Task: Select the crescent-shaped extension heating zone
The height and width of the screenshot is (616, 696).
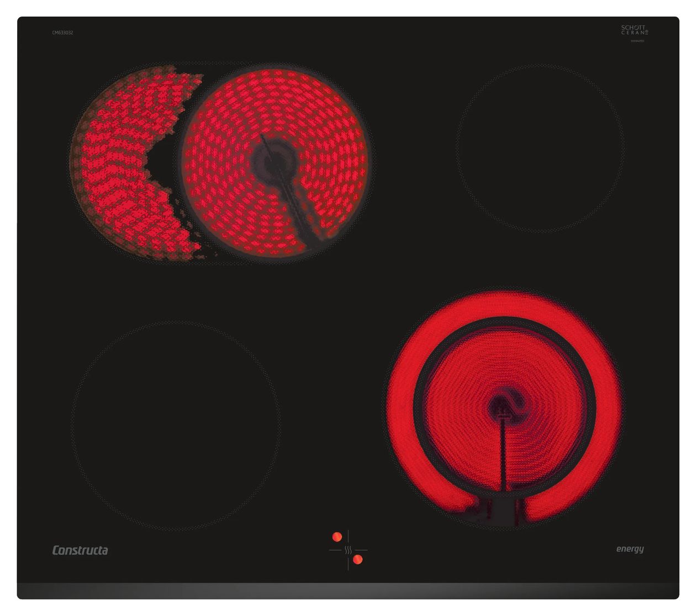Action: [127, 163]
